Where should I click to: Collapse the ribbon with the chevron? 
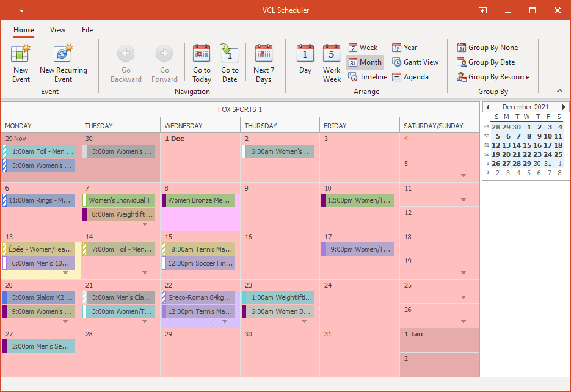point(559,90)
